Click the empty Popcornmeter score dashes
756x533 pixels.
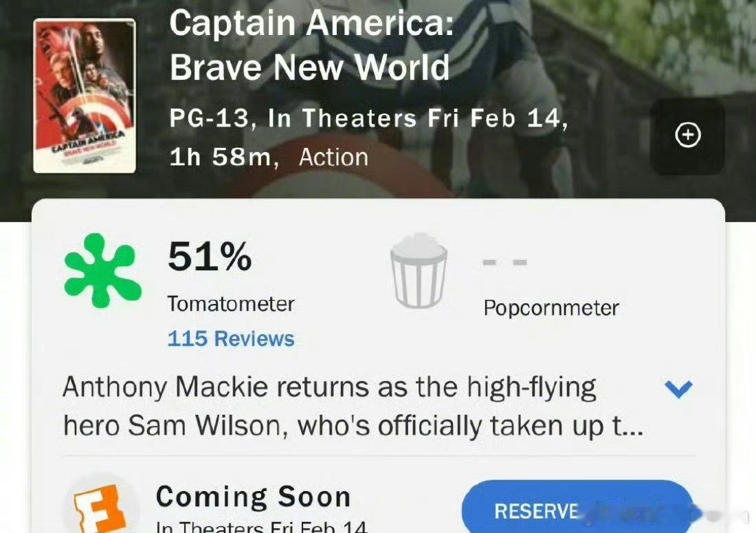point(505,263)
